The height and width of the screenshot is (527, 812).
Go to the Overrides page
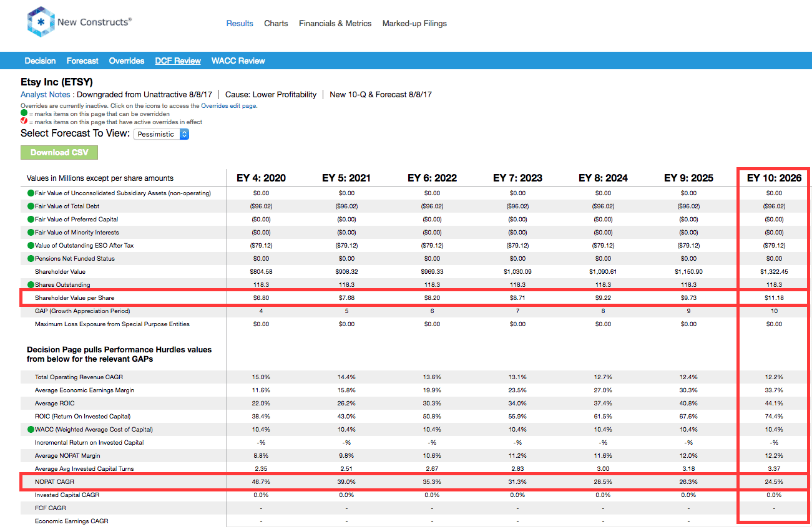(x=127, y=60)
